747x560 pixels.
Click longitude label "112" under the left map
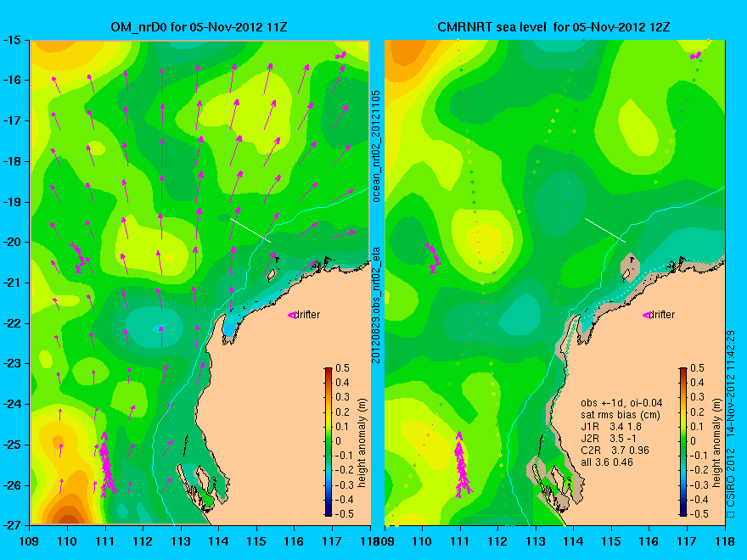(x=143, y=541)
